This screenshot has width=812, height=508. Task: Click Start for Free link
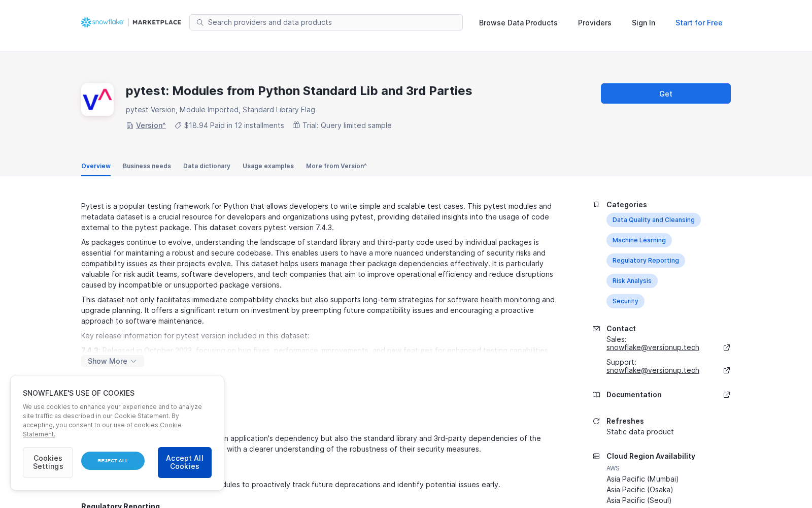tap(699, 23)
